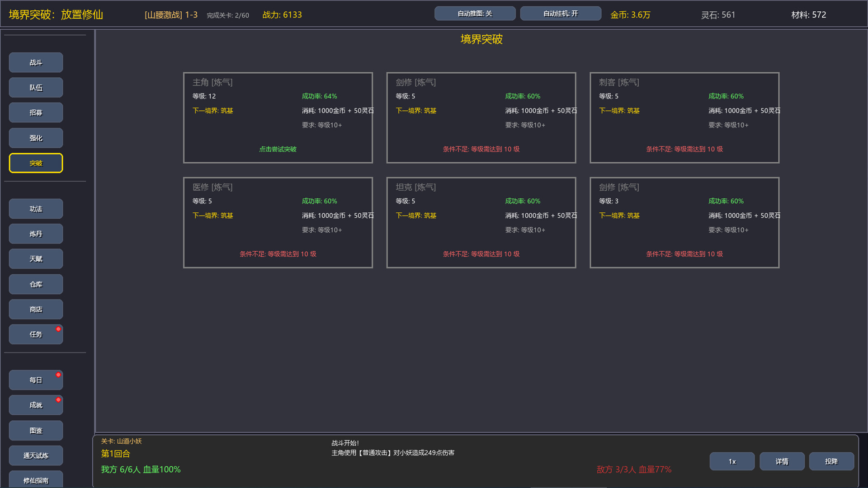Screen dimensions: 868x488
Task: Open 每日 daily rewards page
Action: pos(36,380)
